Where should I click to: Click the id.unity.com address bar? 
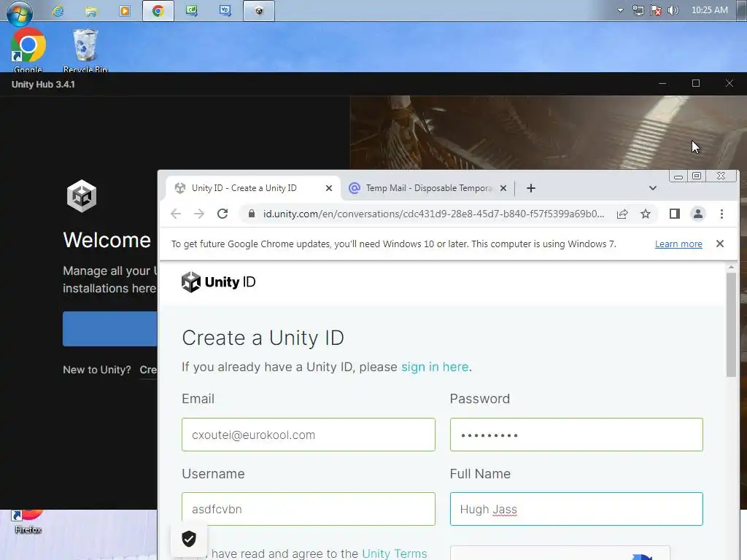click(x=433, y=214)
